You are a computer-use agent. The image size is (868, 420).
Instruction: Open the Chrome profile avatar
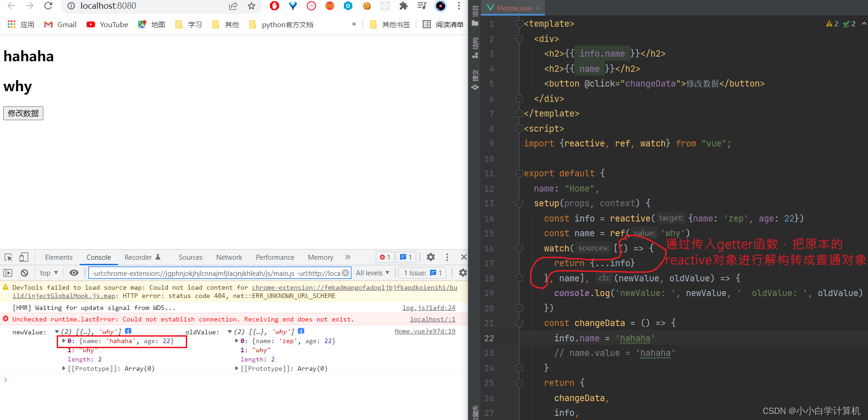tap(441, 6)
